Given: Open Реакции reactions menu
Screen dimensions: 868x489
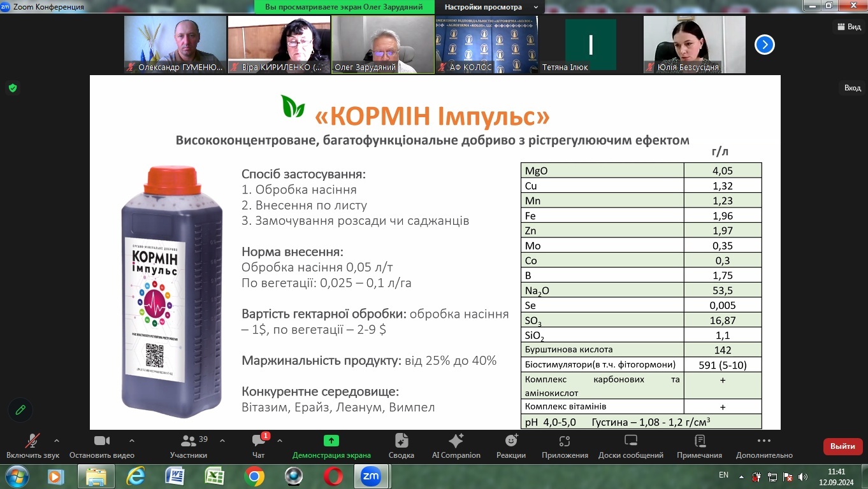Looking at the screenshot, I should click(511, 446).
